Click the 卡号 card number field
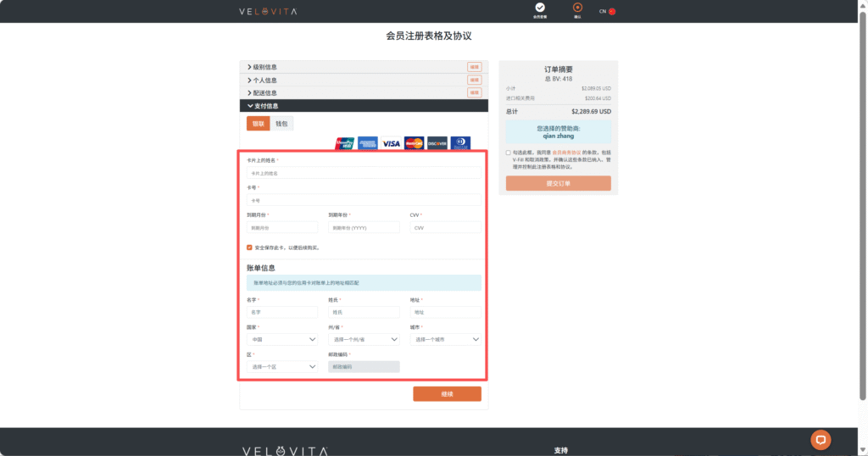This screenshot has height=456, width=868. (363, 201)
